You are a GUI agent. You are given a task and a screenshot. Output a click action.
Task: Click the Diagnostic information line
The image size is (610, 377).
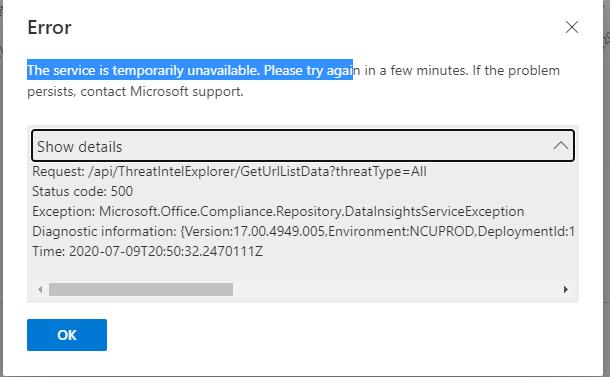[303, 231]
